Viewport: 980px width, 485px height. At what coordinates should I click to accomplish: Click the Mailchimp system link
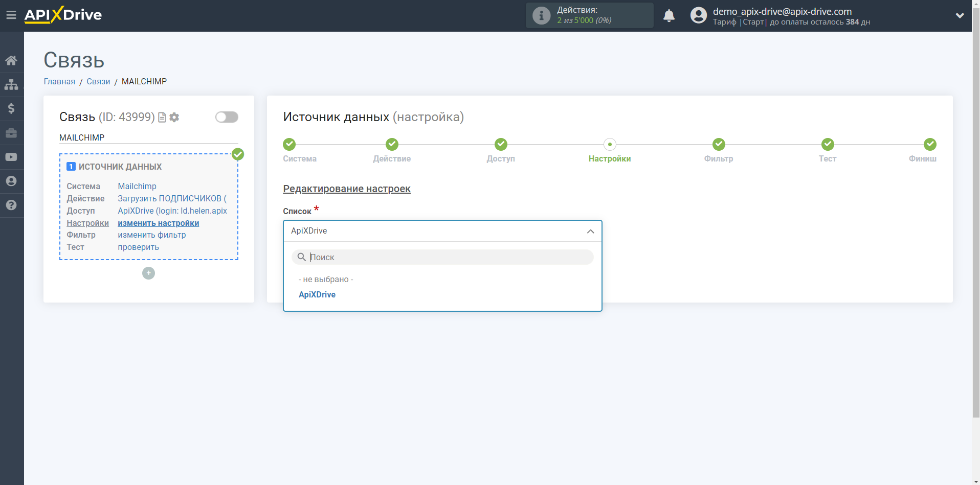click(137, 187)
